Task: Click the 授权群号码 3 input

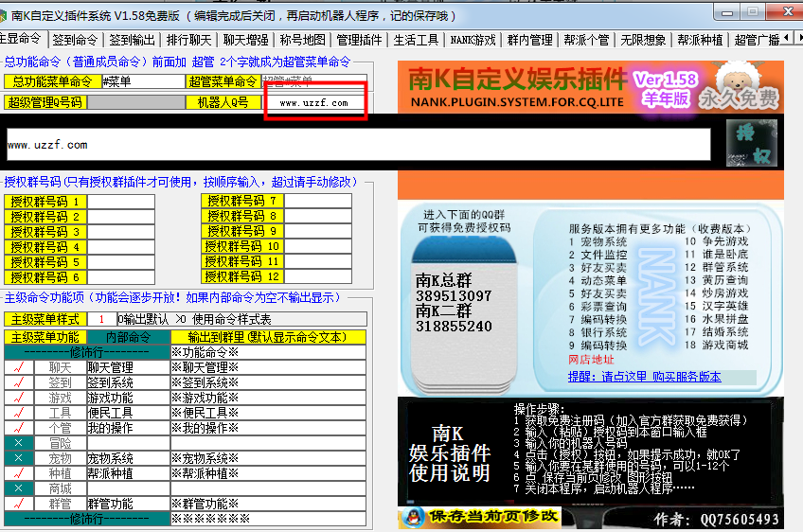Action: [x=121, y=231]
